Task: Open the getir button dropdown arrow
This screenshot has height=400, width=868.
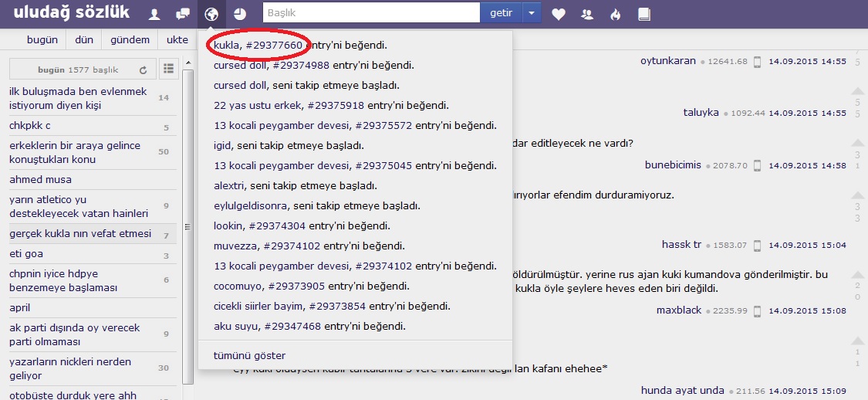Action: point(532,13)
